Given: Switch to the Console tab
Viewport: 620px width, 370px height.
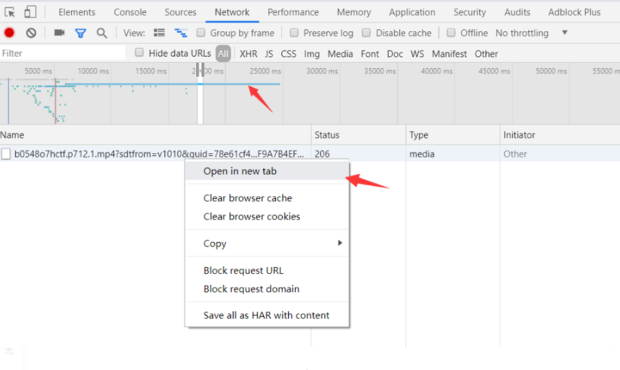Looking at the screenshot, I should [x=130, y=12].
